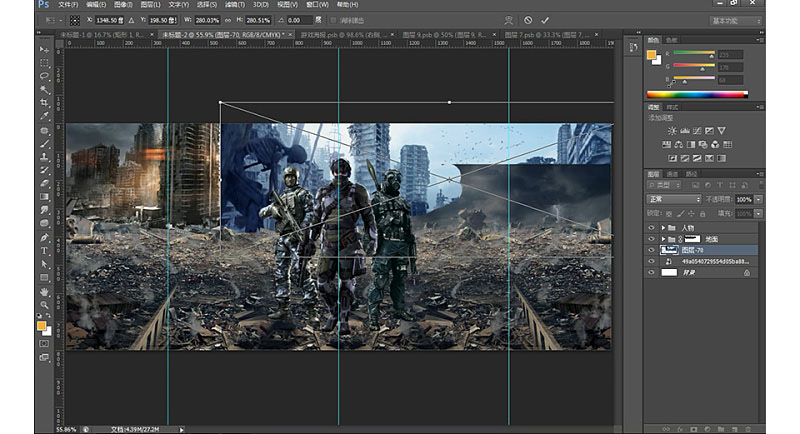Hide the 49a054 smart object layer

(651, 262)
